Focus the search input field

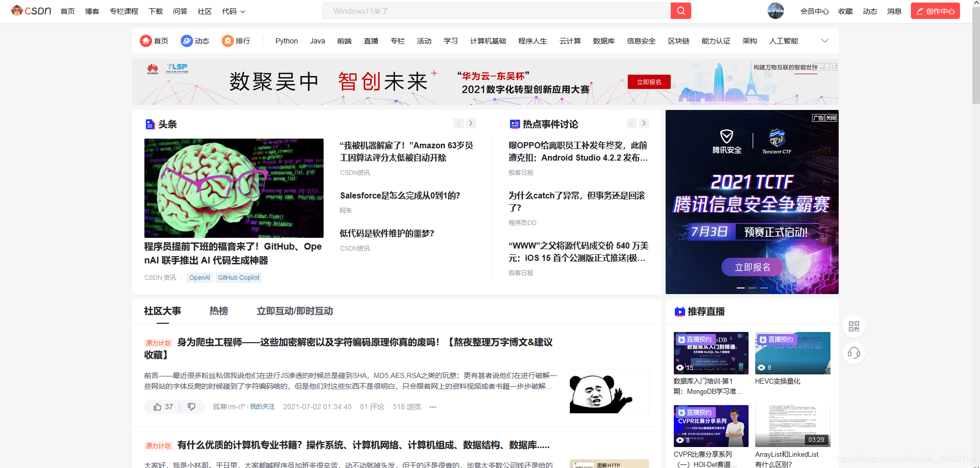point(497,11)
